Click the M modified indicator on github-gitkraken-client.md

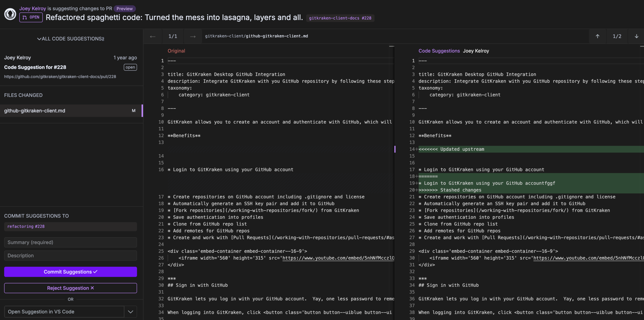tap(133, 111)
